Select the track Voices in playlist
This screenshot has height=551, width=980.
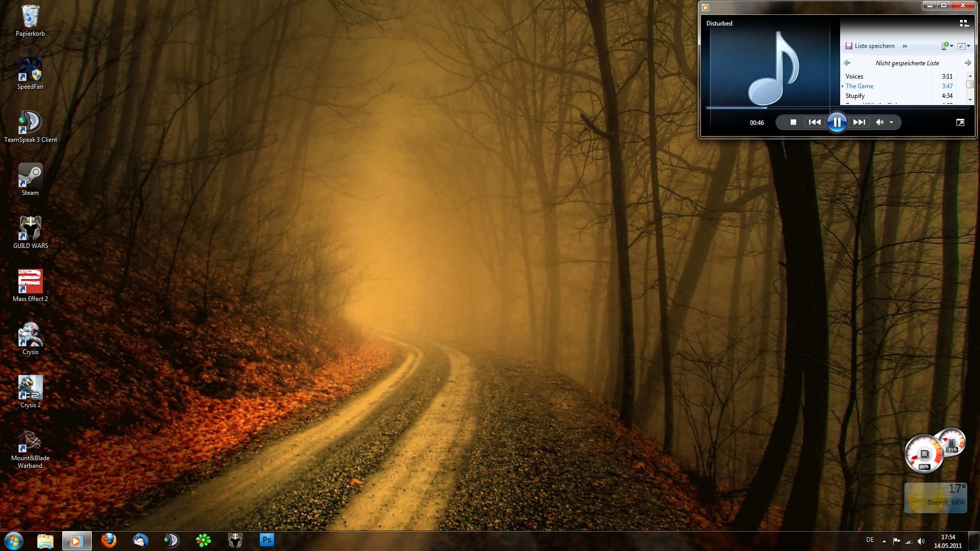[x=854, y=77]
